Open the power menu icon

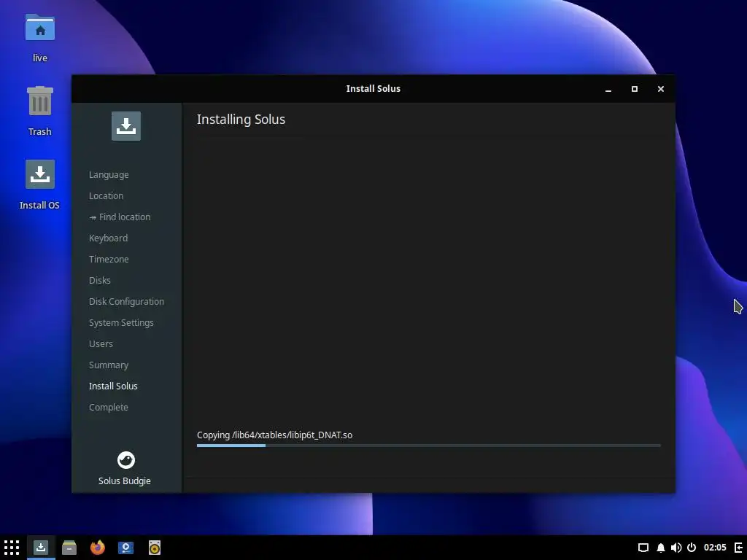[x=692, y=548]
